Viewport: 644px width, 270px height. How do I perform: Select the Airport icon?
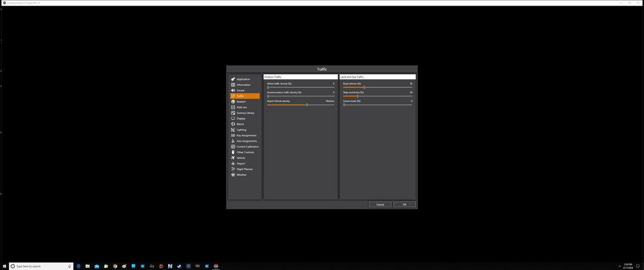[x=233, y=163]
